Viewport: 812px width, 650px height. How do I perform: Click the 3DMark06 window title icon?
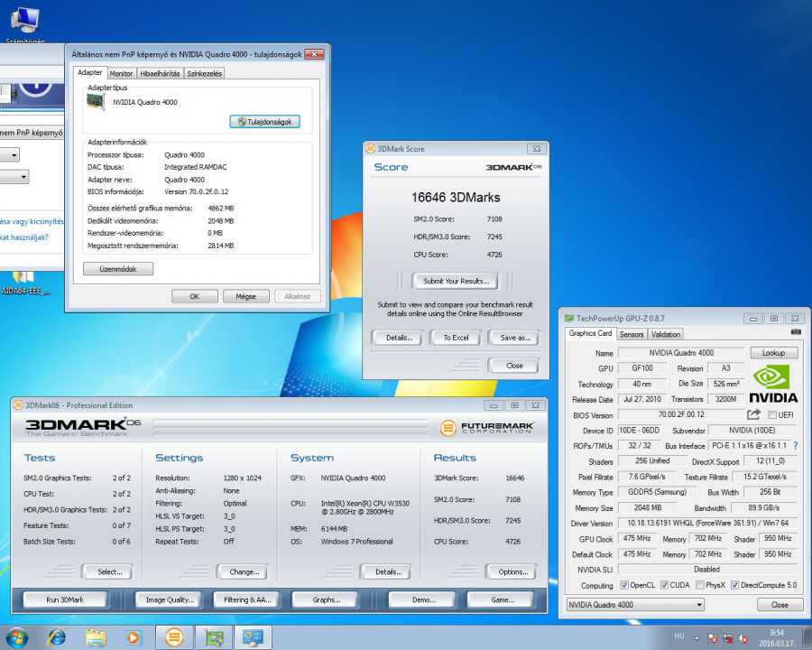coord(18,405)
